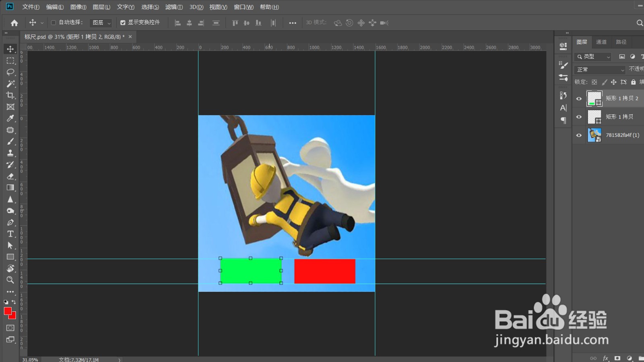Align left edges of layers
The height and width of the screenshot is (362, 644).
pos(178,23)
